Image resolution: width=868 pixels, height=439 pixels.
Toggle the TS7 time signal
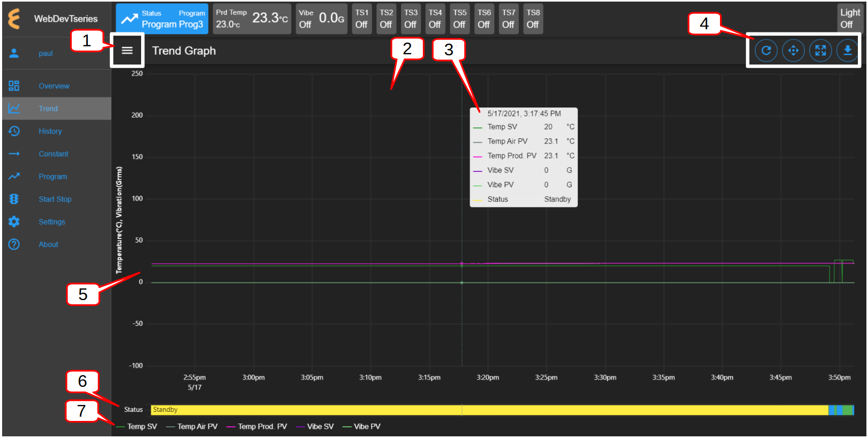point(509,19)
